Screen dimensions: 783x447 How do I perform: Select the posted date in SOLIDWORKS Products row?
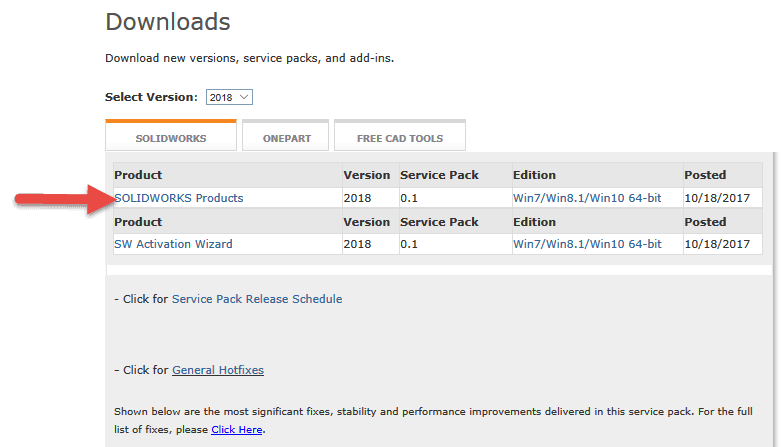click(x=716, y=198)
